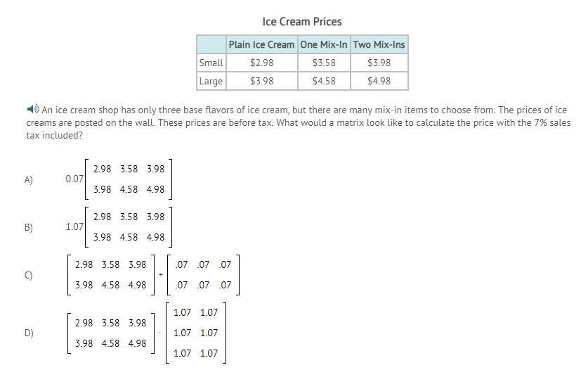Select answer choice A
Image resolution: width=588 pixels, height=377 pixels.
[29, 179]
